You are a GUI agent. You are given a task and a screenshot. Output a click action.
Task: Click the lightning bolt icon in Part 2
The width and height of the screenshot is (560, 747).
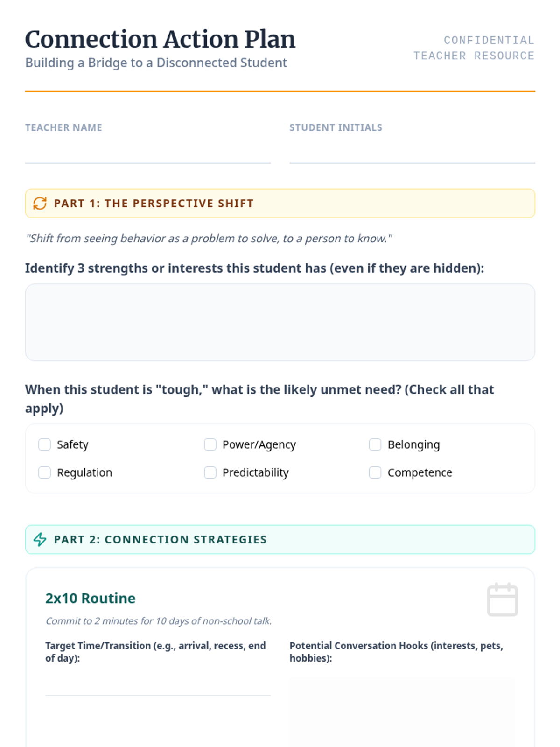tap(40, 540)
